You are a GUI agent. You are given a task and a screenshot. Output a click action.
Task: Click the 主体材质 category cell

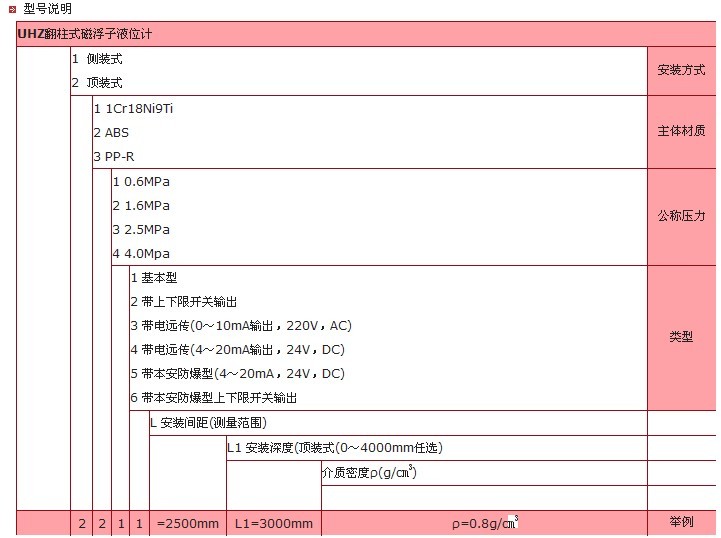tap(680, 132)
